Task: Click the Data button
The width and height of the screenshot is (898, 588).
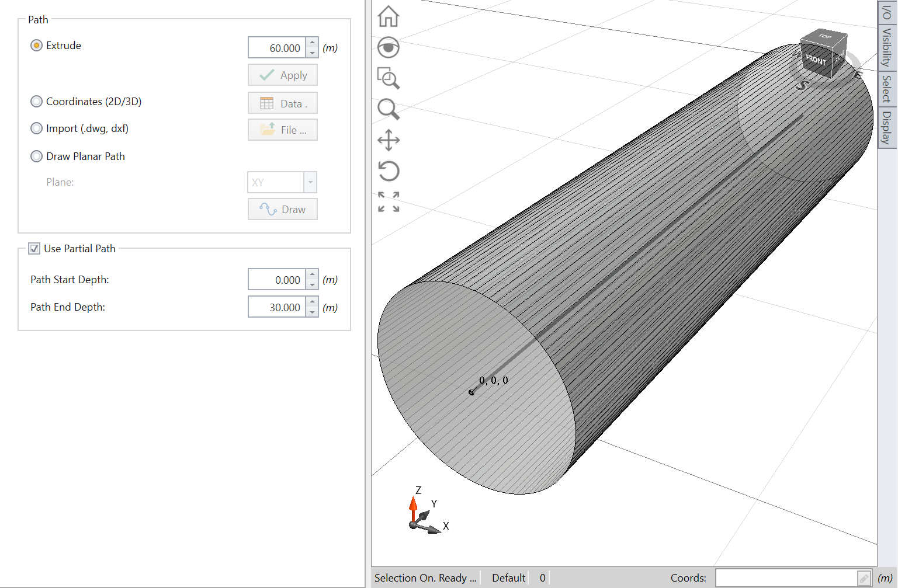Action: [283, 103]
